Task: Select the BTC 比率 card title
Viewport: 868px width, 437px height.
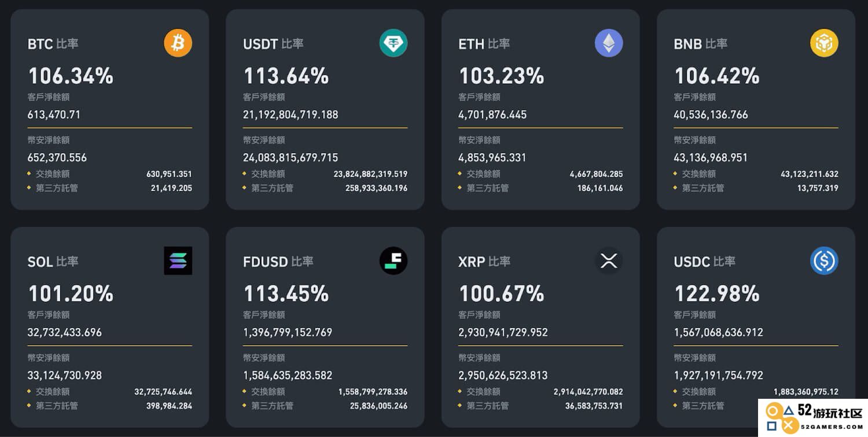Action: click(x=53, y=44)
